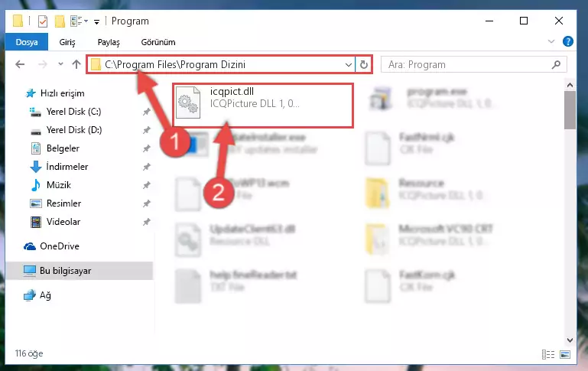Viewport: 588px width, 371px height.
Task: Open the Customize Quick Access Toolbar dropdown
Action: [x=96, y=22]
